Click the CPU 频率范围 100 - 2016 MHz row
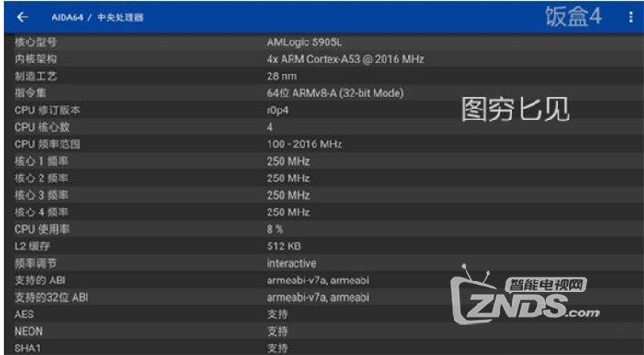Viewport: 644px width, 355px height. tap(324, 144)
